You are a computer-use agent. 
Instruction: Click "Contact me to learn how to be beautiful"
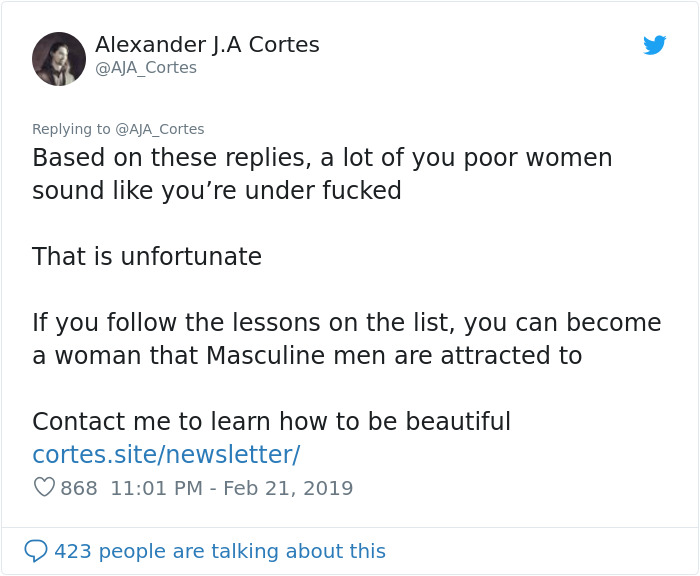[271, 421]
